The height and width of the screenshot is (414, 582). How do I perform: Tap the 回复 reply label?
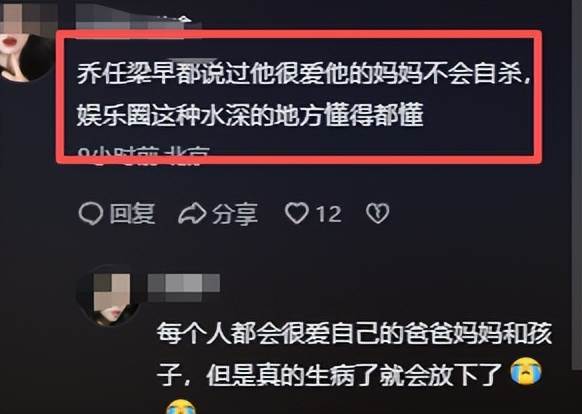[x=132, y=214]
